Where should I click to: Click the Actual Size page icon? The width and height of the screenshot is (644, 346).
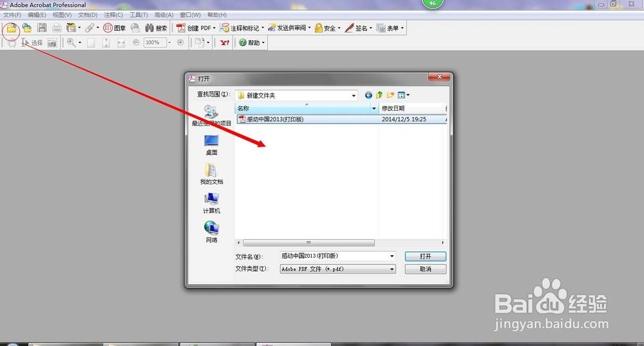point(91,42)
